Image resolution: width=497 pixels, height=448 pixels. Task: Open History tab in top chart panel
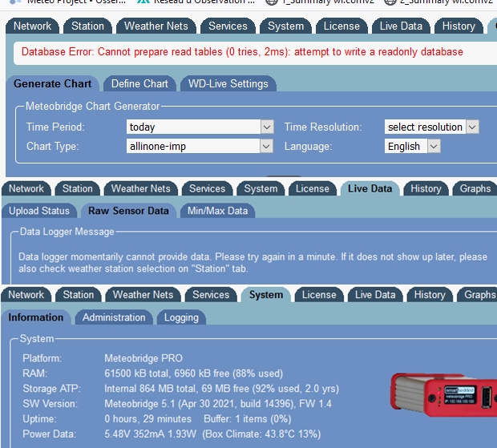coord(459,26)
